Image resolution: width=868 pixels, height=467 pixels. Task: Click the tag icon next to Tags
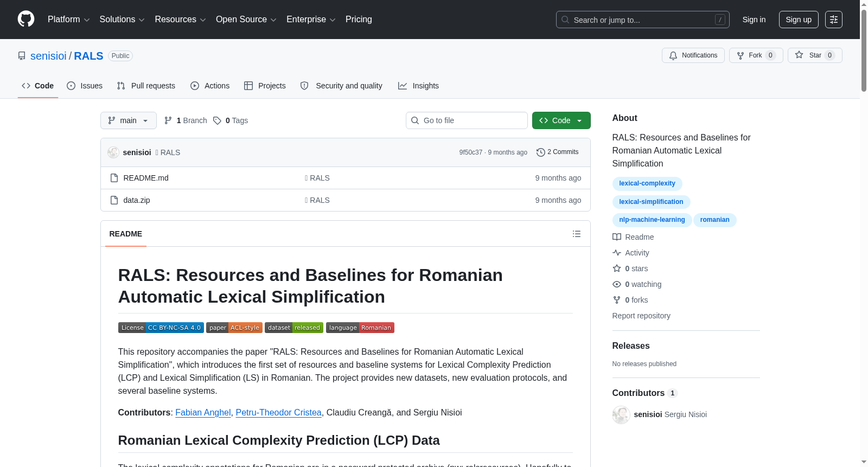(x=217, y=120)
